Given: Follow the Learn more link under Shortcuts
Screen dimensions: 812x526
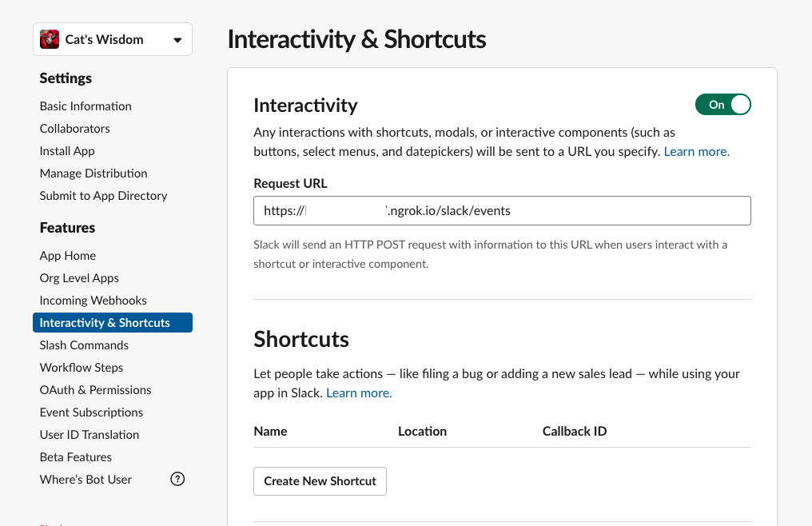Looking at the screenshot, I should (359, 393).
